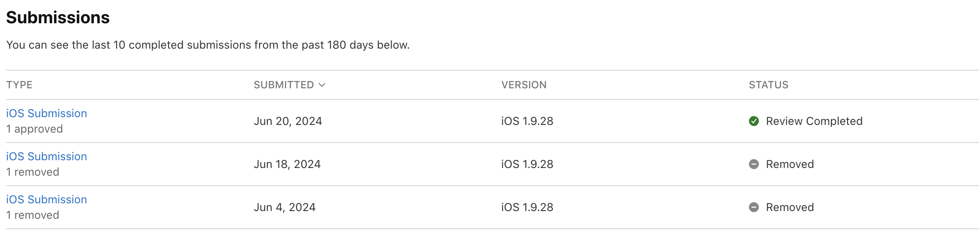This screenshot has height=230, width=980.
Task: Click the Review Completed status text
Action: point(814,121)
